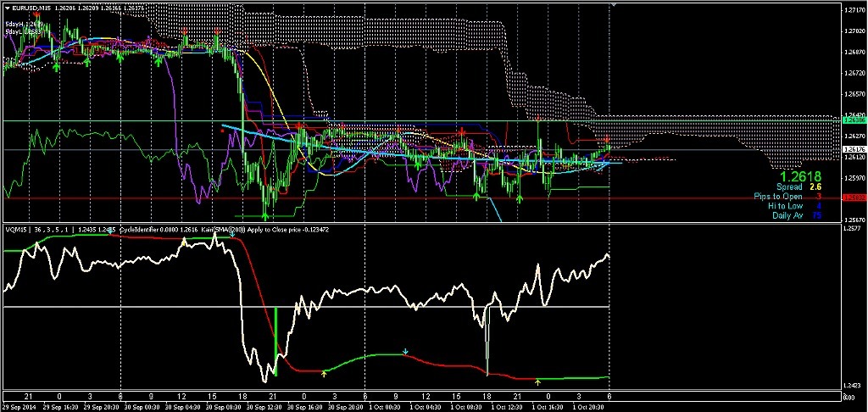Select the white zero line in indicator window

[306, 306]
